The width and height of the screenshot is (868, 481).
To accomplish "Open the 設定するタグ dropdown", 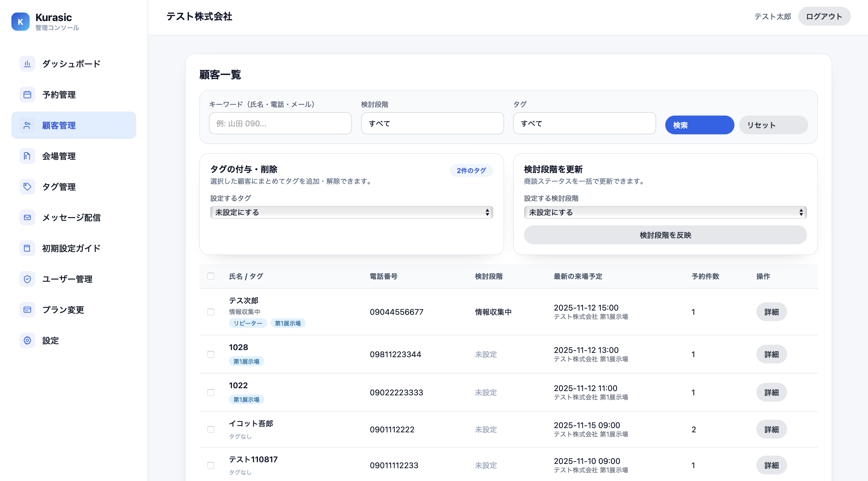I will coord(351,212).
